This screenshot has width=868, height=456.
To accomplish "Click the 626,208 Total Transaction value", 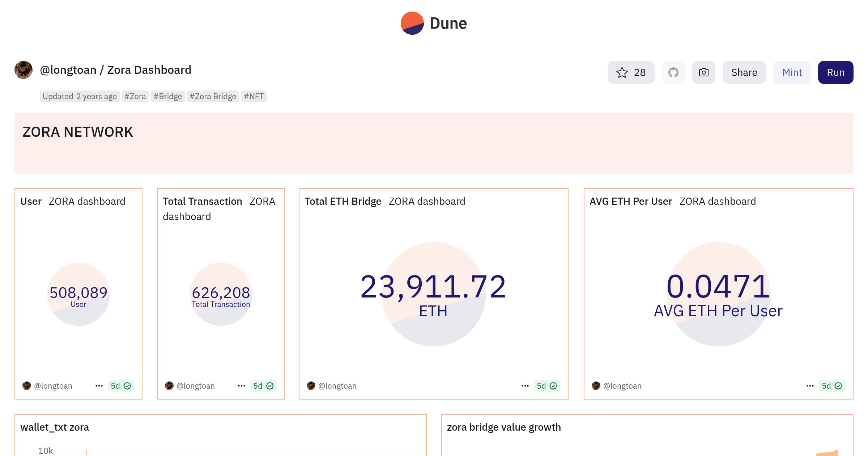I will point(221,292).
